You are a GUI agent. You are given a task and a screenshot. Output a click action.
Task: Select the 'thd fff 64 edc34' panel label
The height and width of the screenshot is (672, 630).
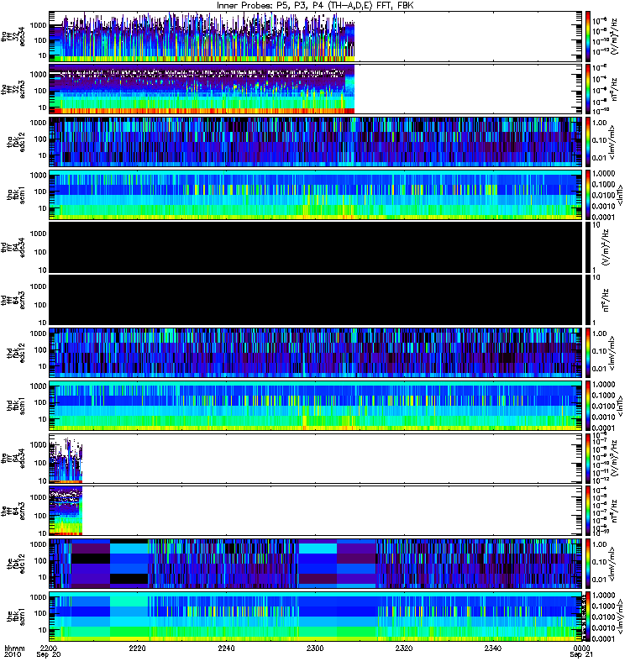tap(13, 247)
